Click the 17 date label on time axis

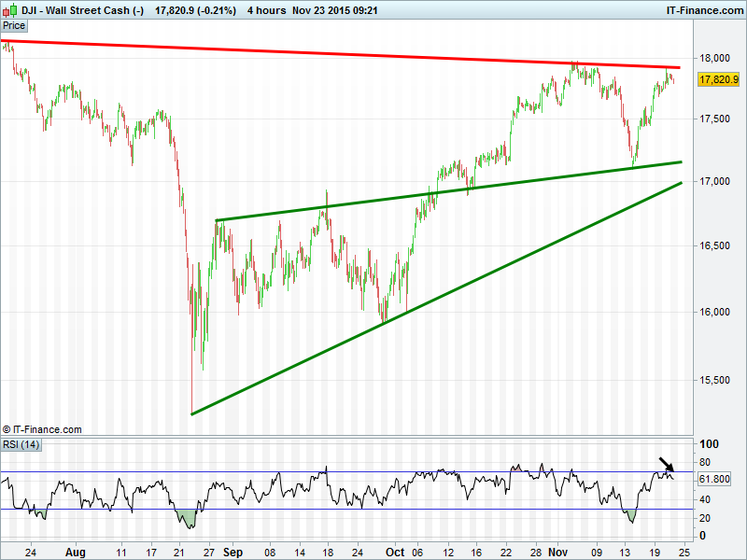point(151,553)
